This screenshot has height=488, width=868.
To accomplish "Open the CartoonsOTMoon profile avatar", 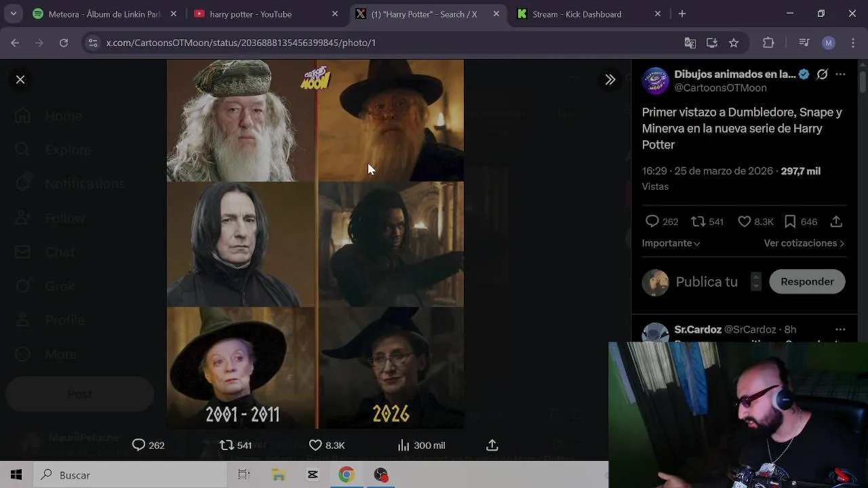I will click(x=655, y=81).
